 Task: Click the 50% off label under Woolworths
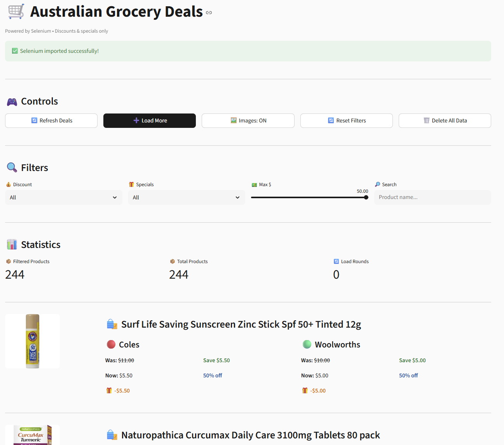point(408,375)
